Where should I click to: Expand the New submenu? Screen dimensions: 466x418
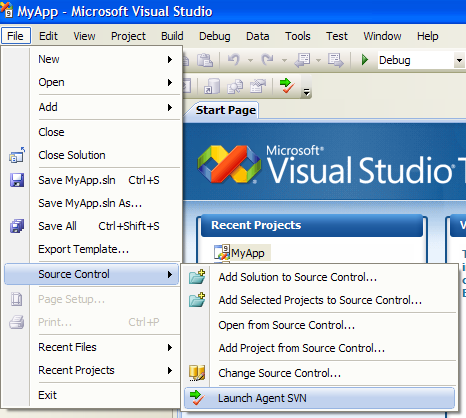[x=92, y=59]
